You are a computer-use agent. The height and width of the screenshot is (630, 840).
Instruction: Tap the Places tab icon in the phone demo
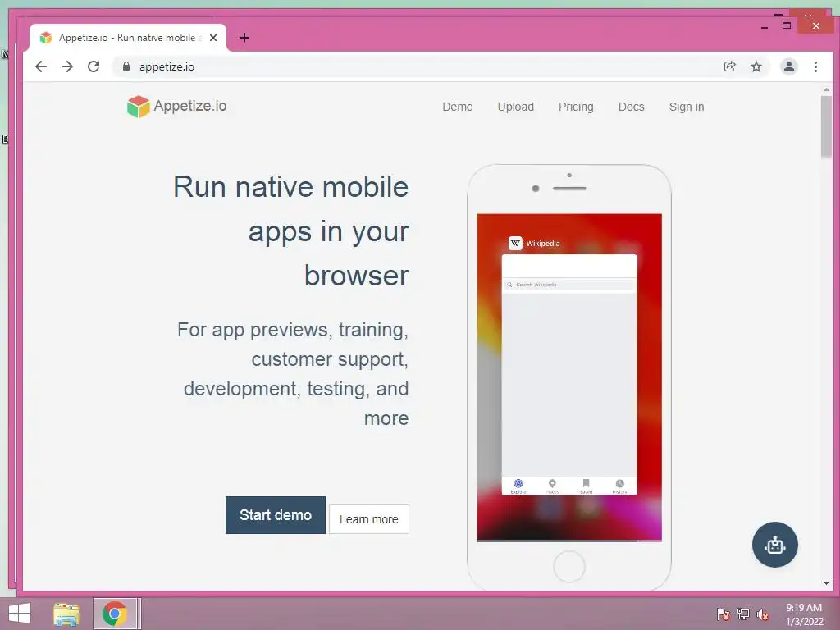[x=552, y=486]
